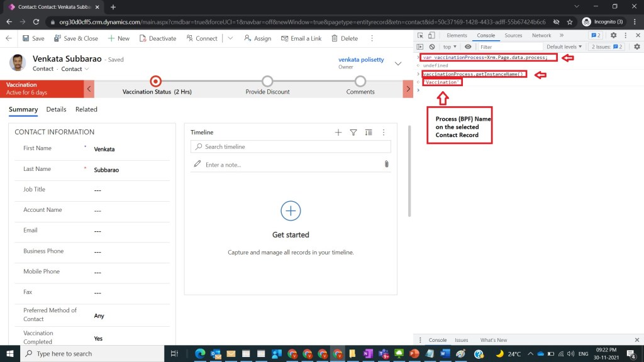Viewport: 644px width, 362px height.
Task: Click the Timeline sort order icon
Action: 369,133
